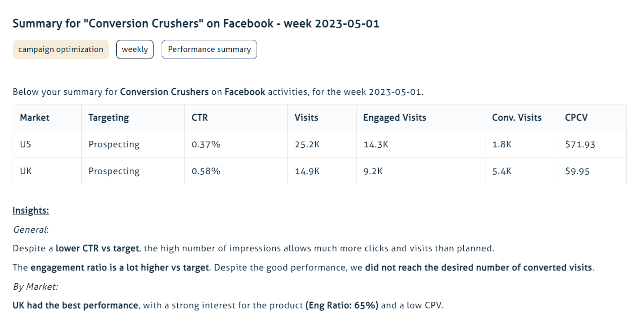Image resolution: width=644 pixels, height=323 pixels.
Task: Click the "campaign optimization" tag
Action: pyautogui.click(x=61, y=49)
